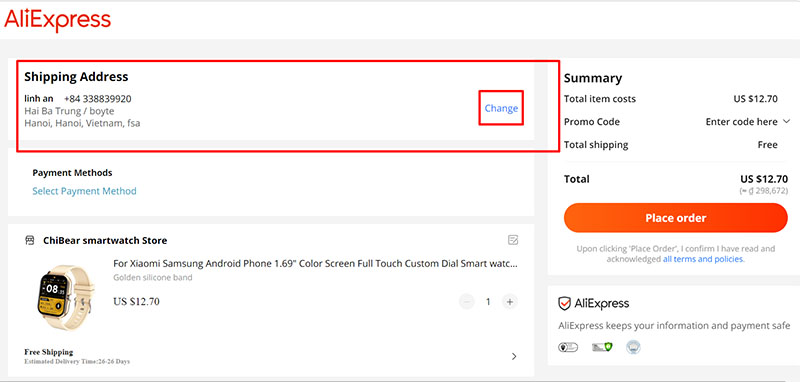The image size is (800, 382).
Task: Click Change shipping address link
Action: [501, 108]
